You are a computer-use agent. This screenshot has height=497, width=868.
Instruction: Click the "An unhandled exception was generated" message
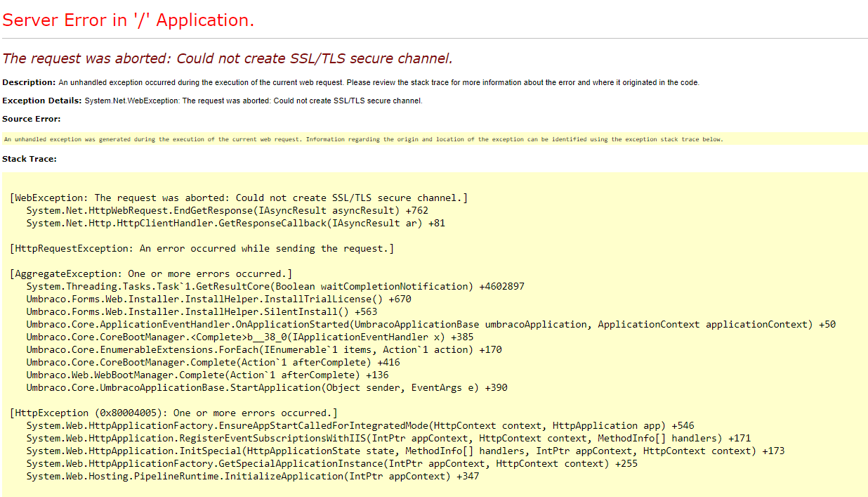(364, 139)
